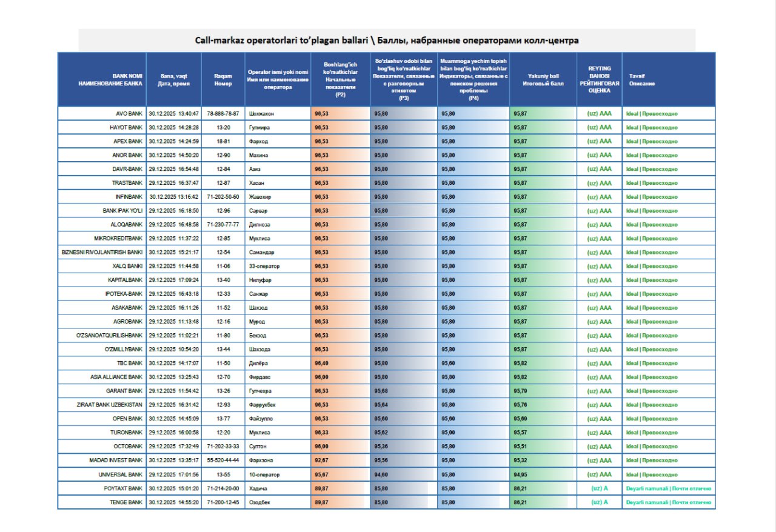
Task: Click OCTOBANK's number 71-202-33-33
Action: click(223, 447)
